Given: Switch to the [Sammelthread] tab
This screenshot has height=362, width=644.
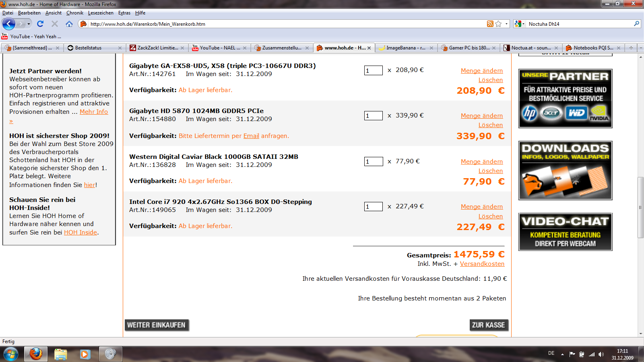Looking at the screenshot, I should pyautogui.click(x=32, y=48).
